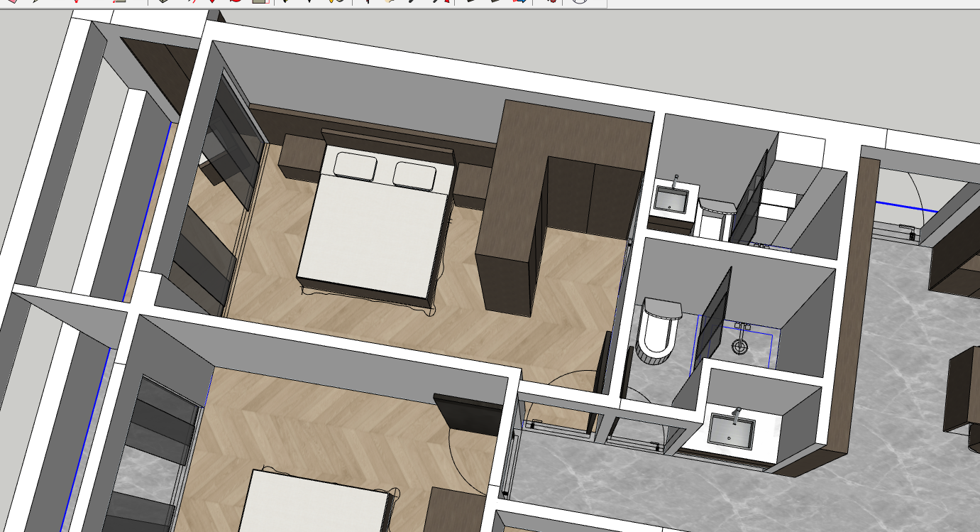Screen dimensions: 980x532
Task: Select the tall L-shaped wooden wardrobe
Action: point(511,213)
